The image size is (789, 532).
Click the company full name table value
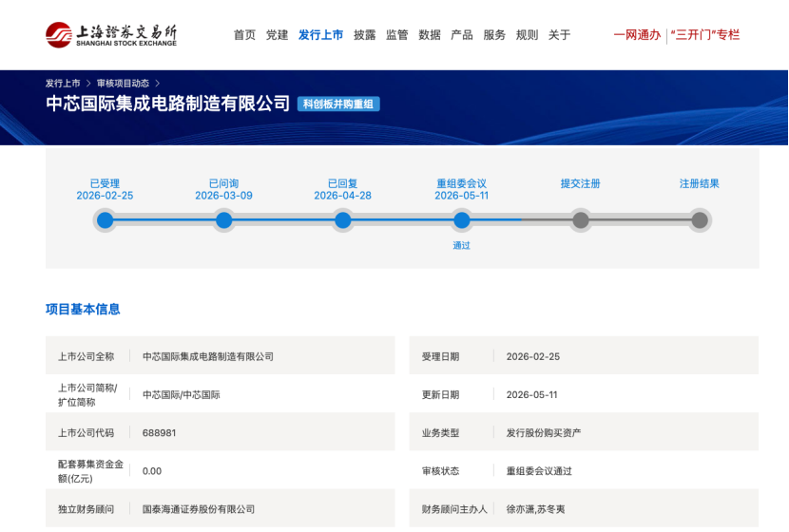(x=208, y=356)
